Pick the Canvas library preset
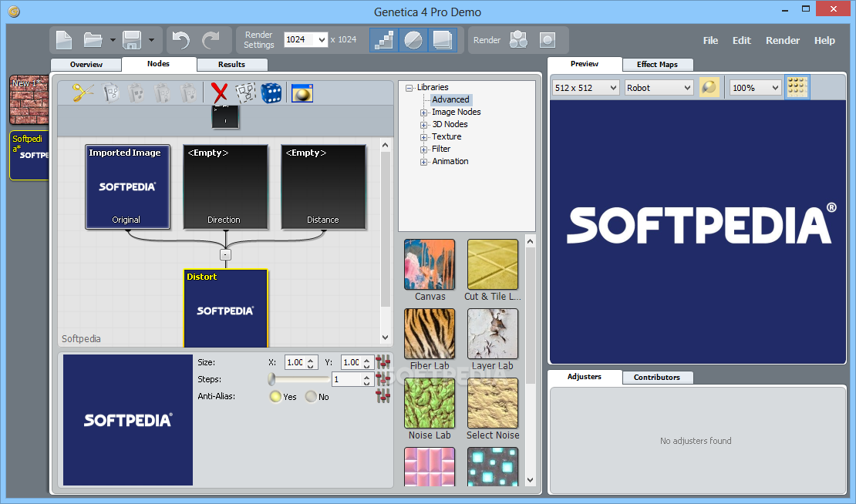This screenshot has width=856, height=504. click(430, 264)
